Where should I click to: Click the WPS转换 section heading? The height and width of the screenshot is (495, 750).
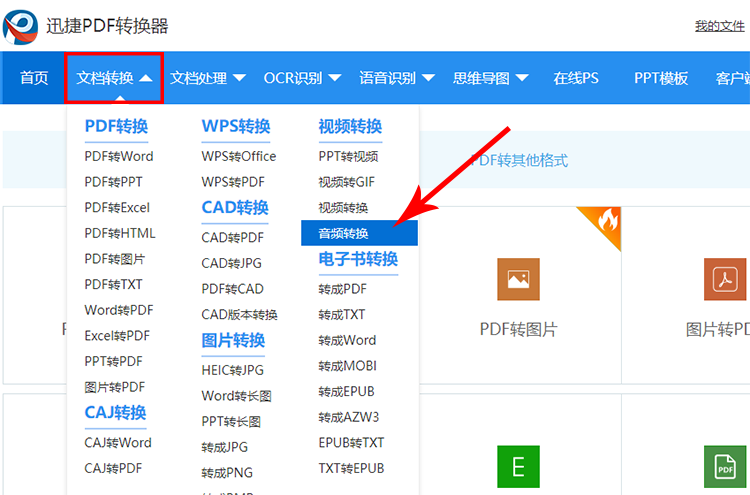click(x=236, y=126)
